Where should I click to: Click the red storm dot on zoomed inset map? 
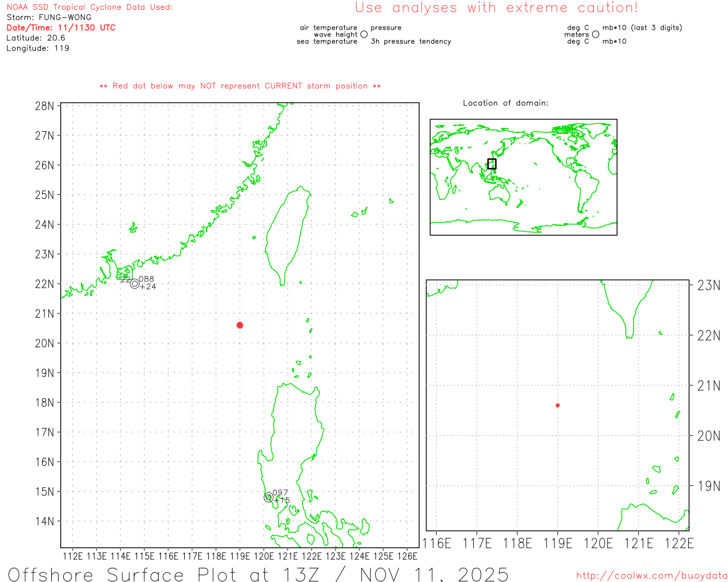click(557, 405)
